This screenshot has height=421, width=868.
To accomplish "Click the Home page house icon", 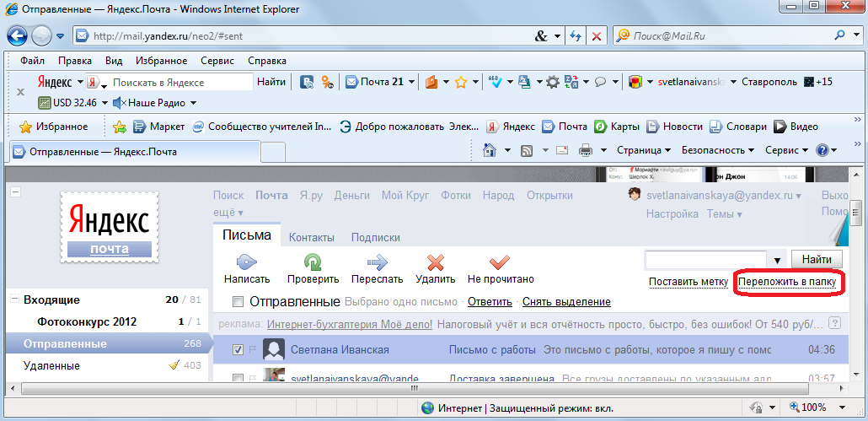I will point(489,150).
